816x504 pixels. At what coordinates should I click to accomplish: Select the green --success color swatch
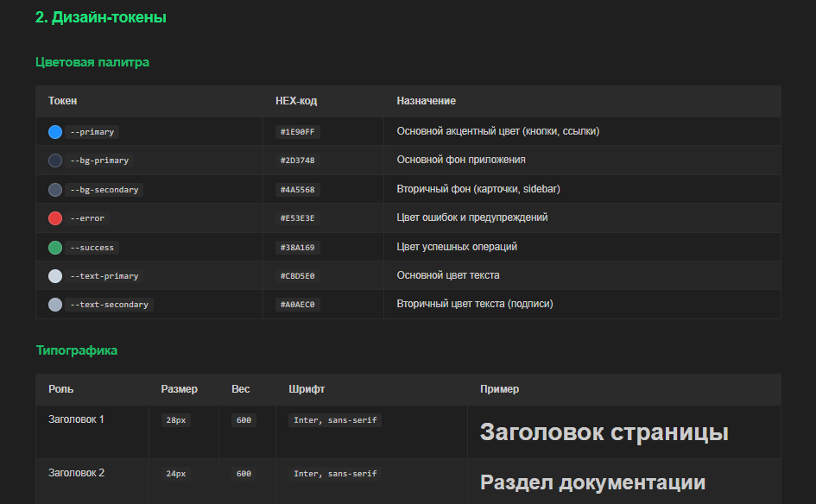click(x=55, y=248)
